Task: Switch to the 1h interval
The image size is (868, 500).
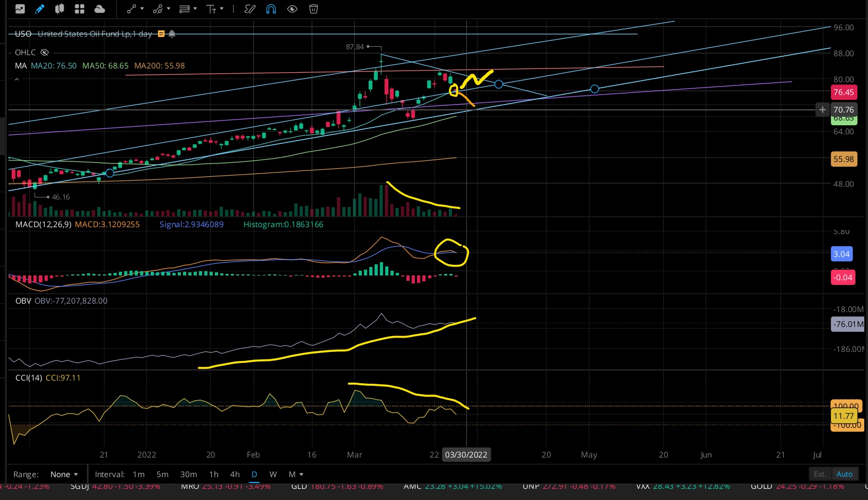Action: click(x=214, y=475)
